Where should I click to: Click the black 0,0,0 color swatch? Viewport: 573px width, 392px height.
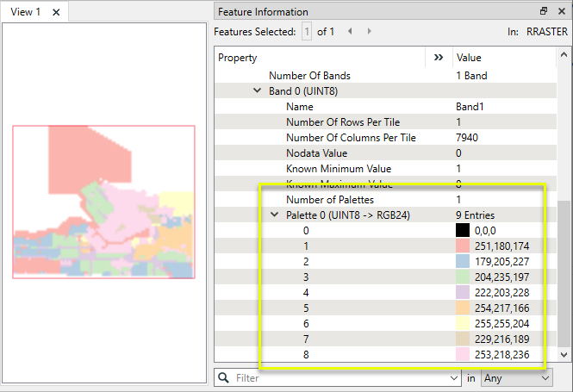click(463, 230)
